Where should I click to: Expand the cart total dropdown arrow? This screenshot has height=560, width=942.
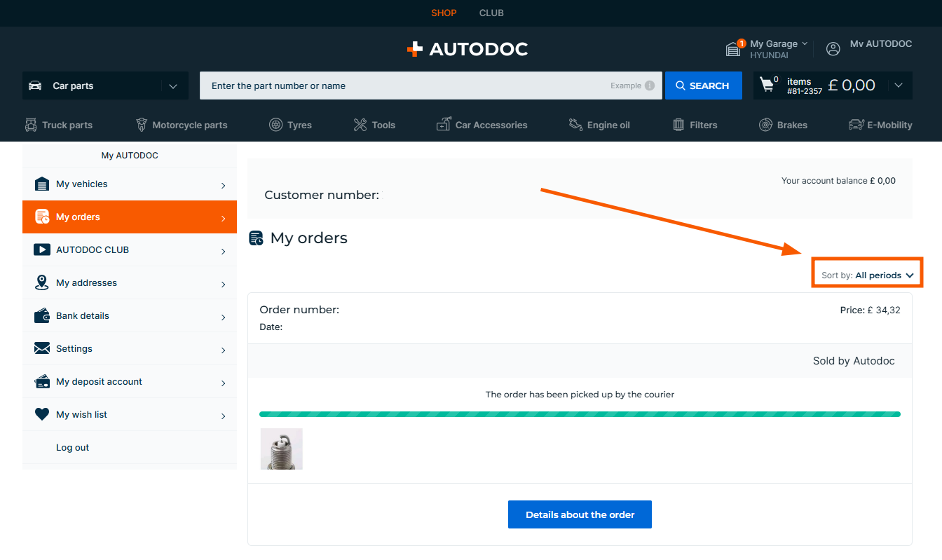pos(899,86)
